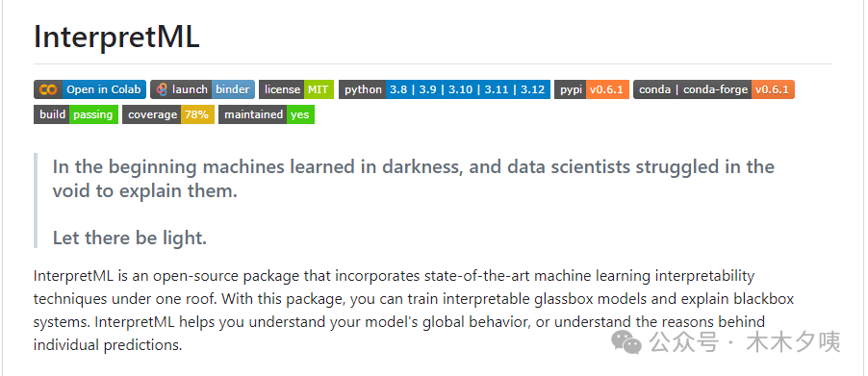Click the green MIT label
Image resolution: width=868 pixels, height=376 pixels.
tap(319, 89)
